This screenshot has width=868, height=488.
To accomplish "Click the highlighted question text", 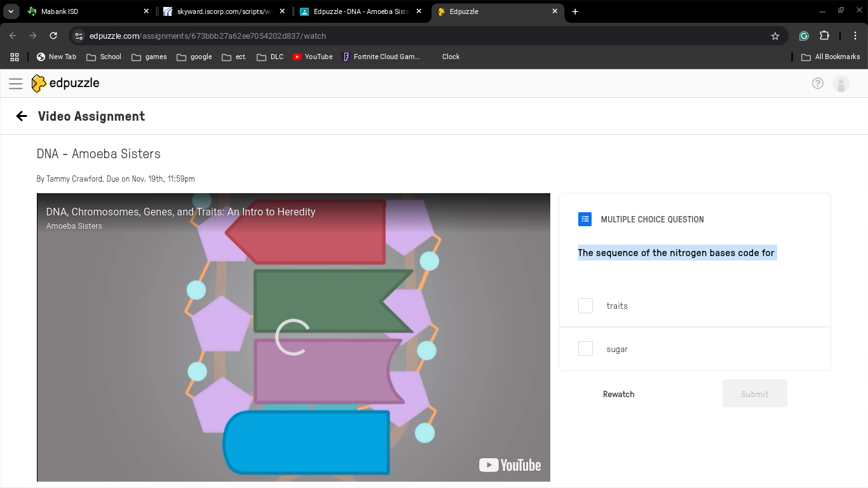I will point(676,253).
